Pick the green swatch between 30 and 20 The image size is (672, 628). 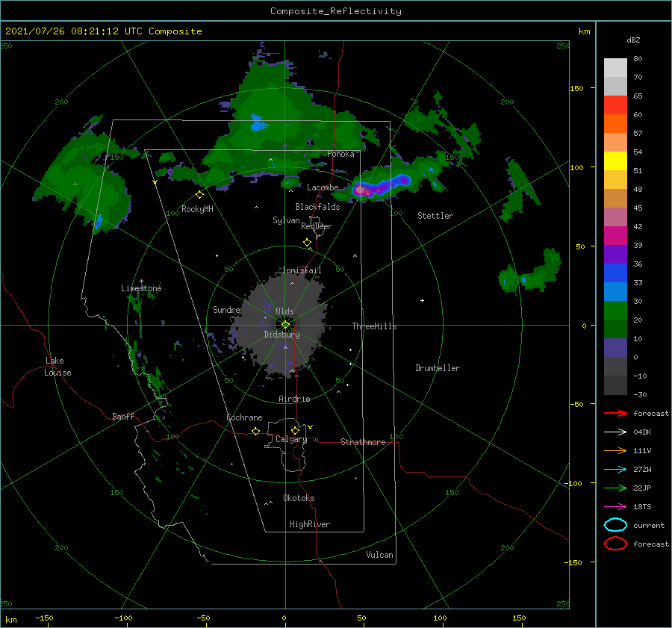(x=615, y=310)
